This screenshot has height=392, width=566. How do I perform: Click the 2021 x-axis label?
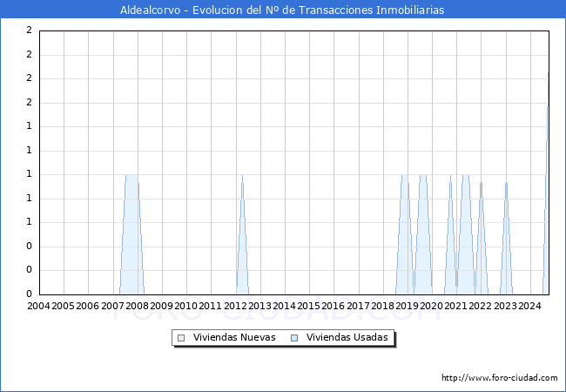coord(456,306)
